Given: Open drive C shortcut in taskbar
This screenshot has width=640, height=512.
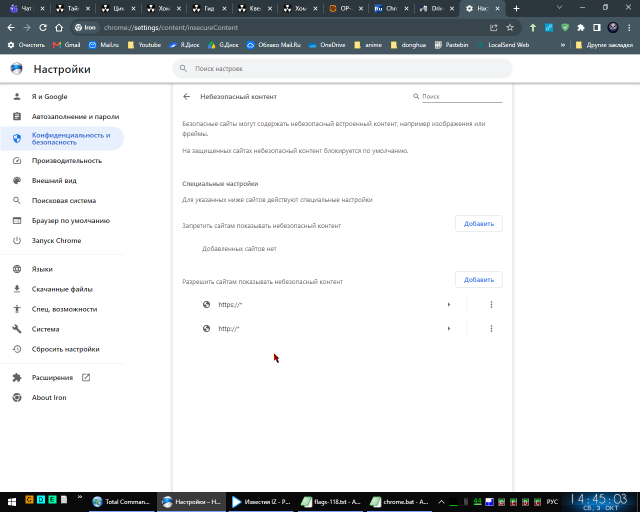Looking at the screenshot, I should [x=29, y=499].
